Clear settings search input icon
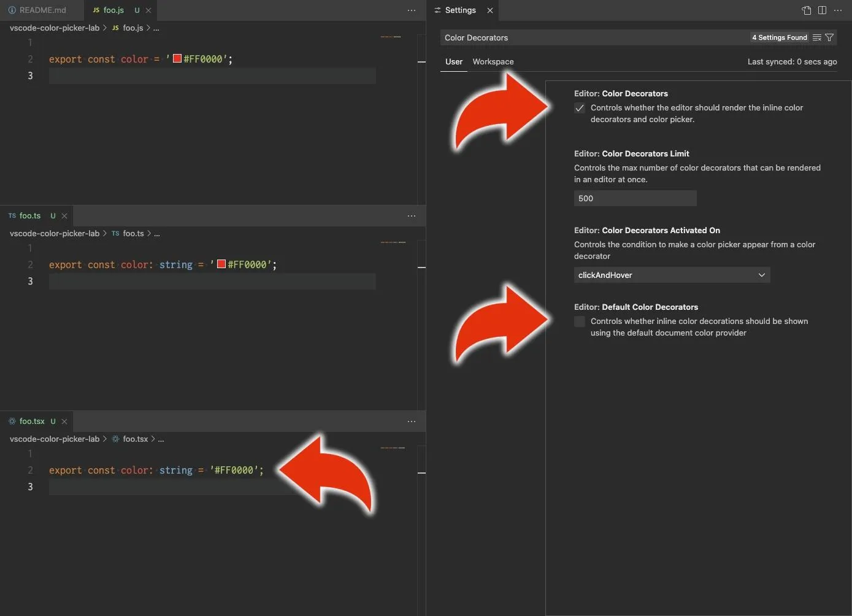Viewport: 852px width, 616px height. point(817,37)
